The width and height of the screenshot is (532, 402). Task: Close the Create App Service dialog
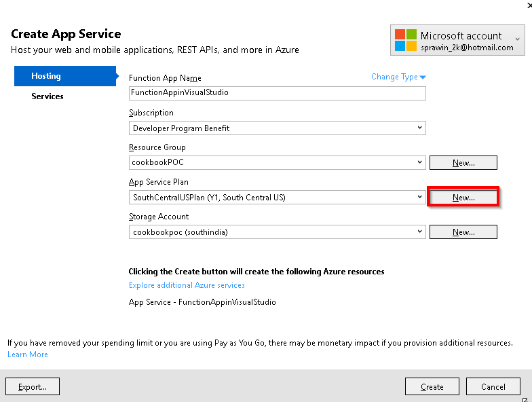pos(528,4)
